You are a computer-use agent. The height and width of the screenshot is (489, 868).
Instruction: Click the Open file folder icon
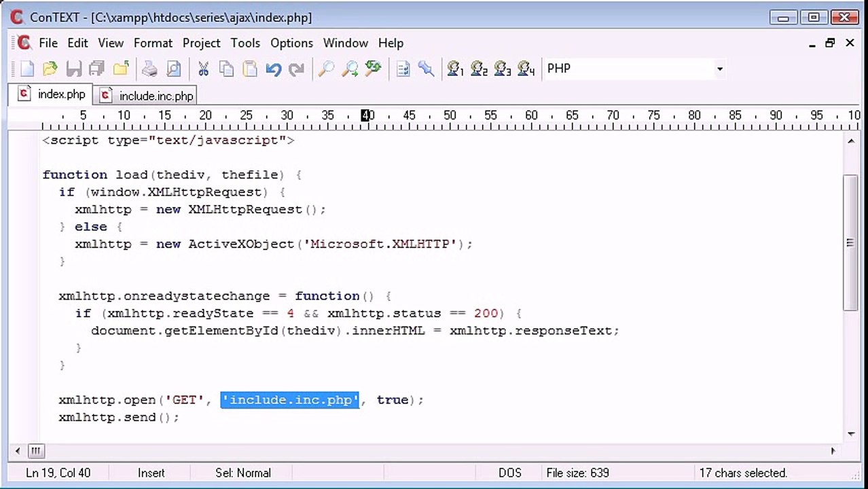(x=50, y=69)
